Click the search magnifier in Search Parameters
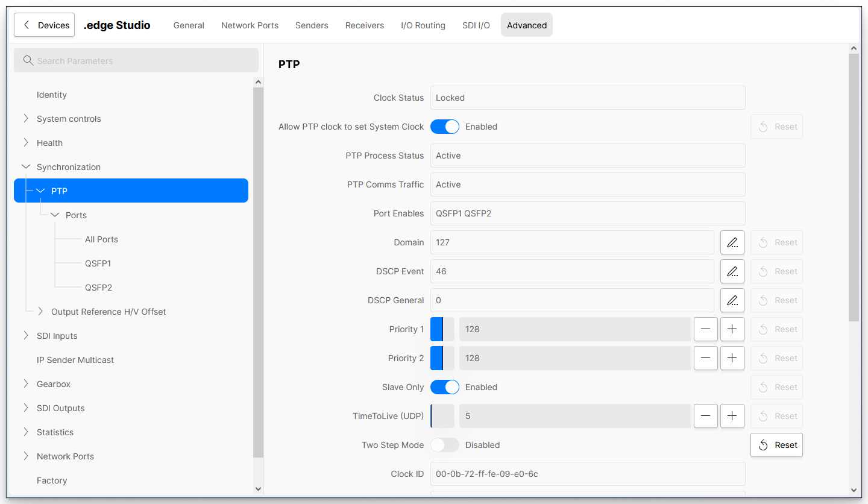The image size is (868, 504). click(28, 60)
